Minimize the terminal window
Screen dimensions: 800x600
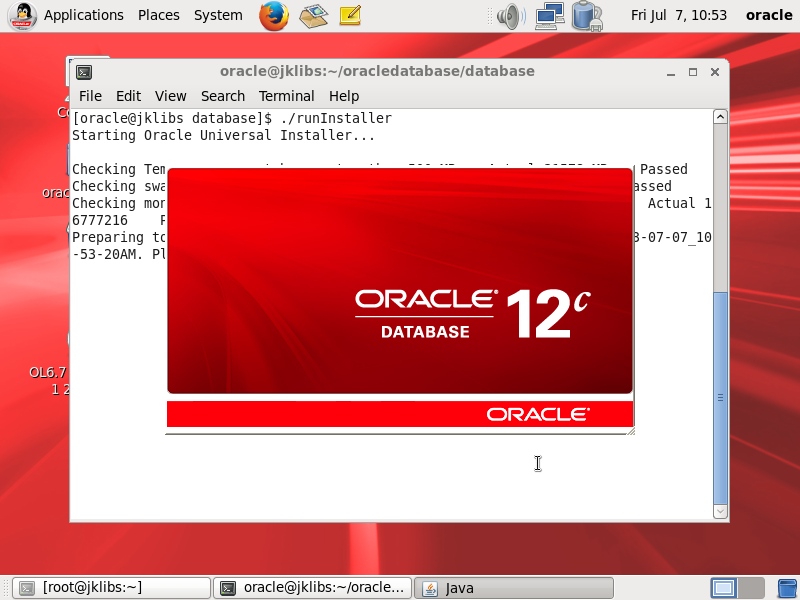tap(671, 72)
